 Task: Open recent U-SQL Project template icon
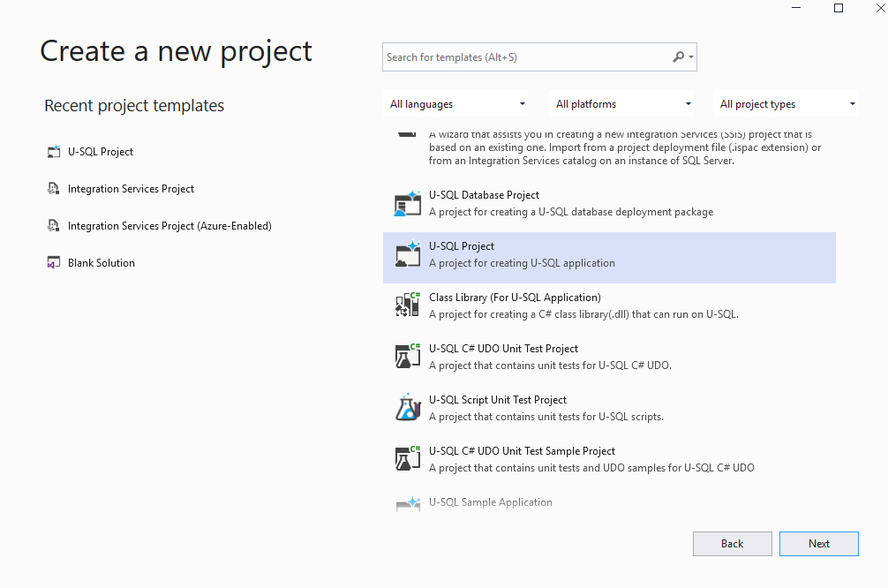[x=54, y=152]
